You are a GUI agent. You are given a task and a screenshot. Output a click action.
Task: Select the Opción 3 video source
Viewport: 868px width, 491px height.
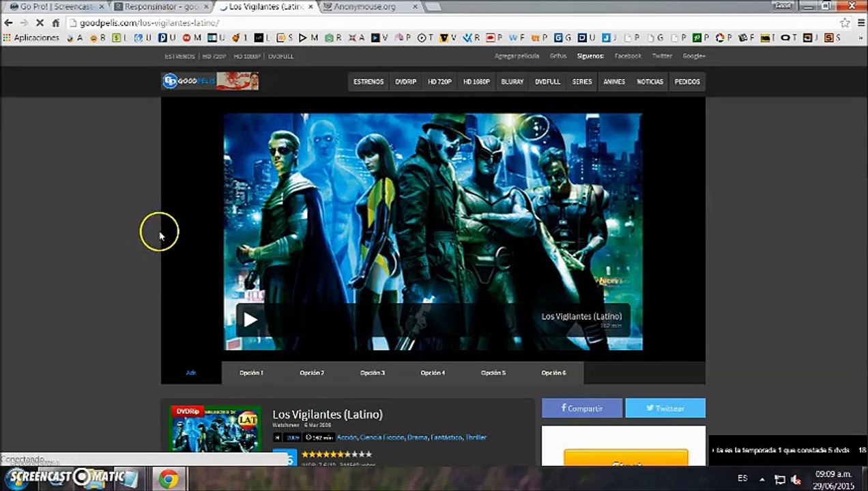(x=373, y=373)
